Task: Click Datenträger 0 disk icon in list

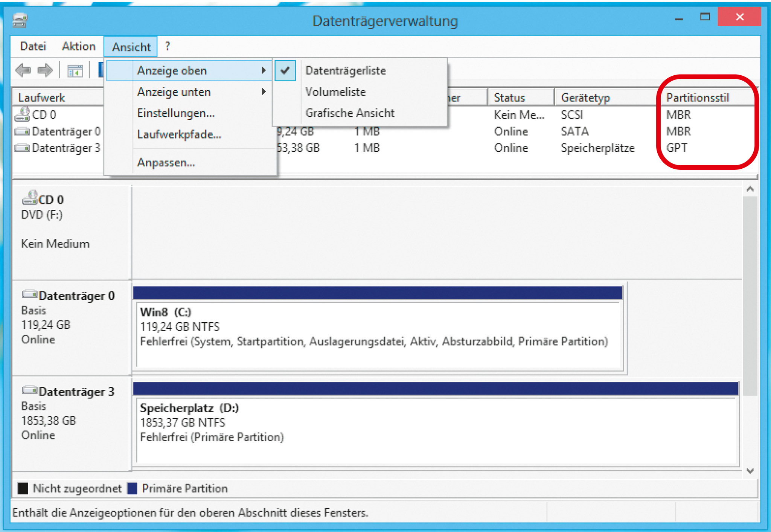Action: (22, 131)
